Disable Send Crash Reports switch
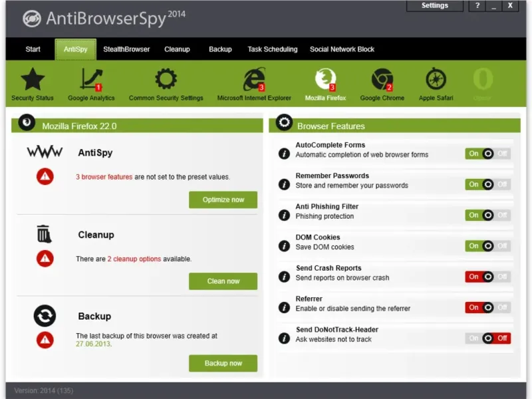532x399 pixels. [488, 277]
